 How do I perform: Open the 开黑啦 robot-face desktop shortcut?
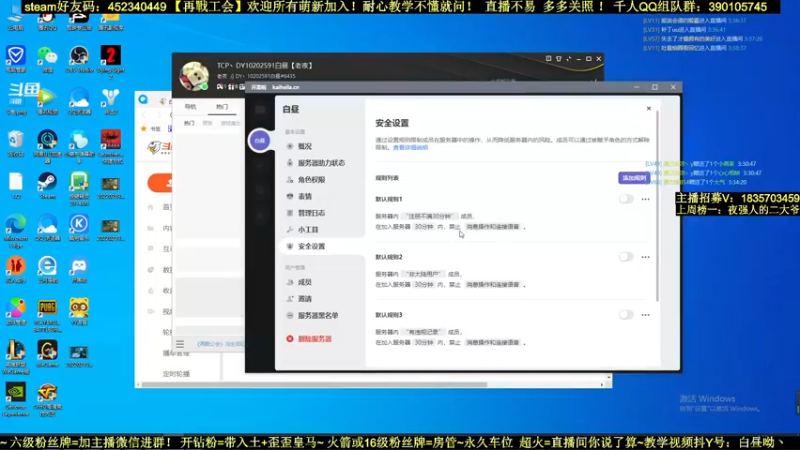click(x=79, y=270)
